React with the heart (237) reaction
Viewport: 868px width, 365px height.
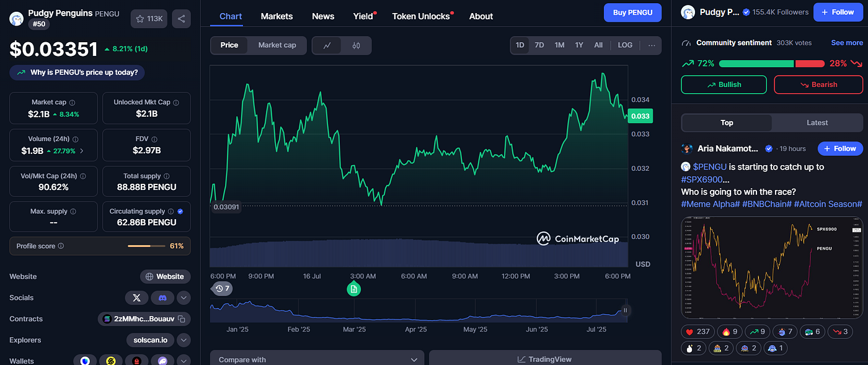point(697,332)
